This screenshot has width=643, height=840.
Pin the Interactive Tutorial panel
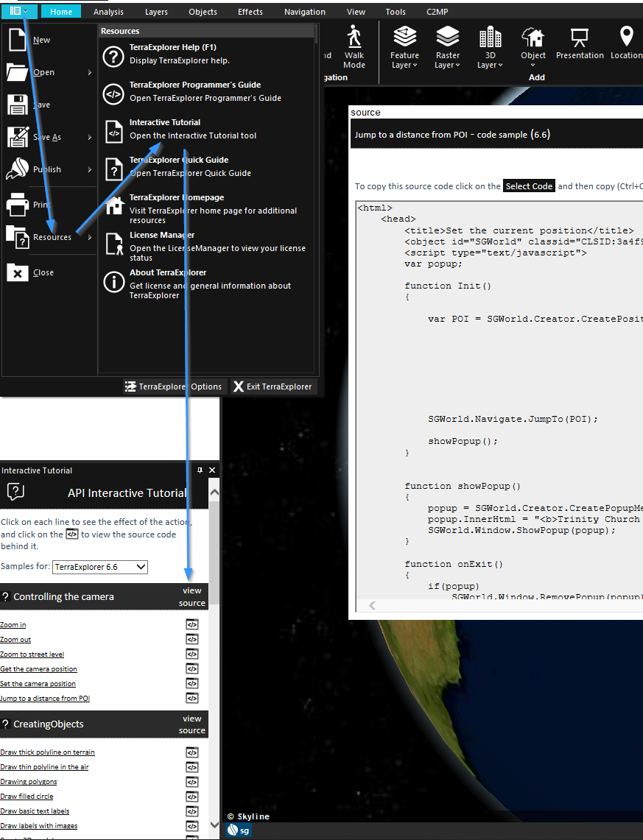200,470
